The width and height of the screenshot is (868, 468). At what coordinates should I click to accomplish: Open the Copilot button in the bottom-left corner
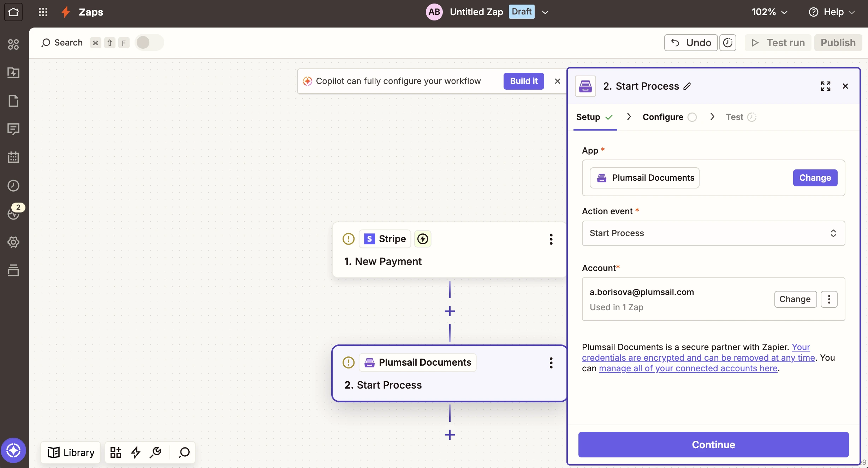pyautogui.click(x=13, y=450)
